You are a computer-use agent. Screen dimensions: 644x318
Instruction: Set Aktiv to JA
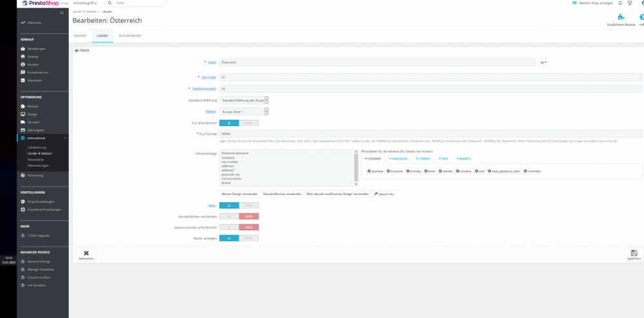coord(229,205)
